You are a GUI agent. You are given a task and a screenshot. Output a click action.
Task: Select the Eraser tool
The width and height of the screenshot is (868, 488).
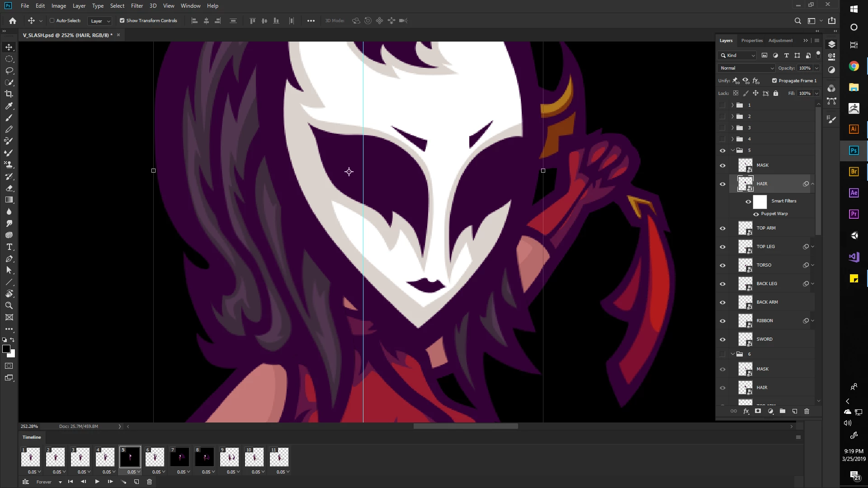coord(9,188)
